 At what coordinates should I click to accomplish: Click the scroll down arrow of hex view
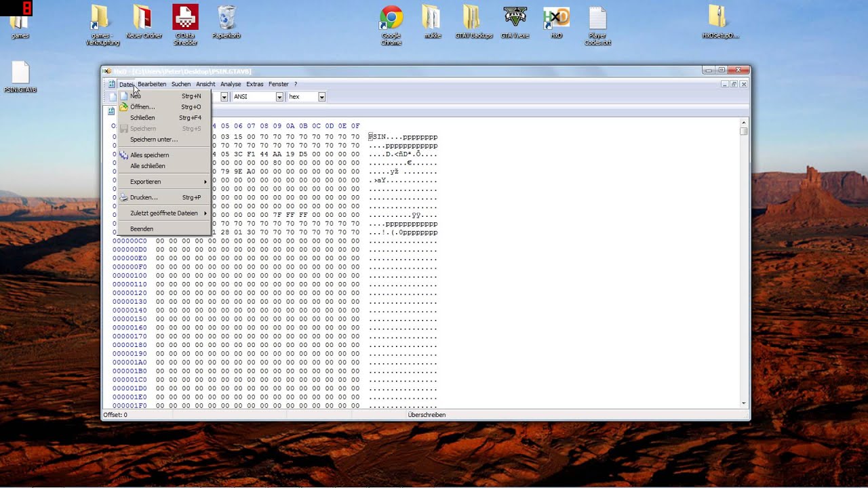(744, 403)
